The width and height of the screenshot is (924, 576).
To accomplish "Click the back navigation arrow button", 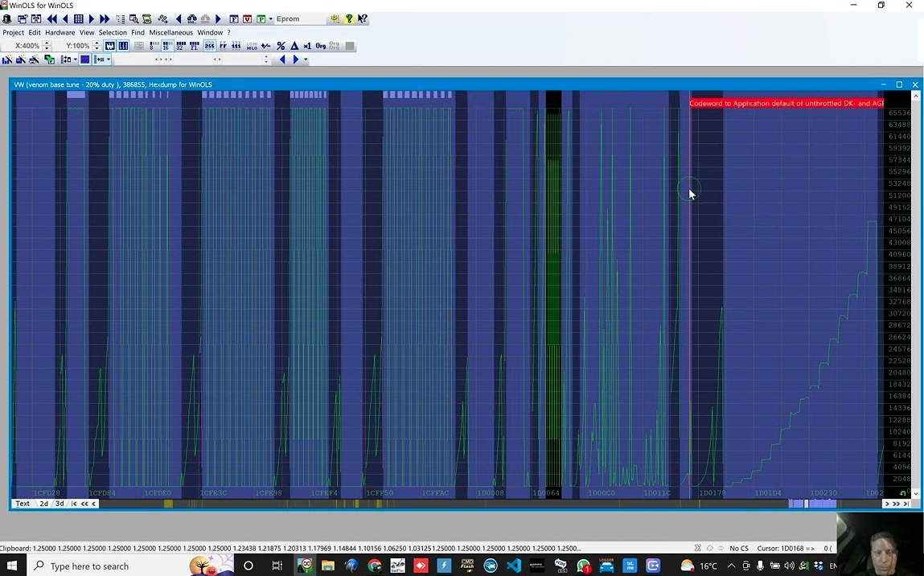I will (283, 60).
